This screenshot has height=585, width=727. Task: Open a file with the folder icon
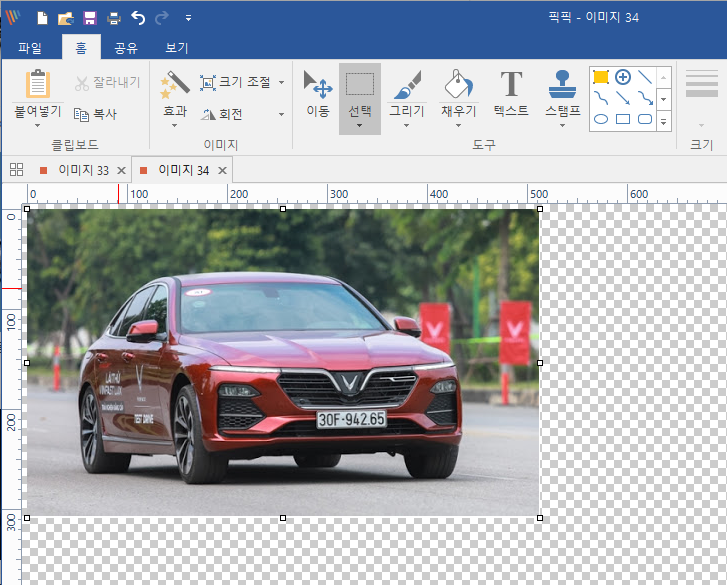[65, 18]
